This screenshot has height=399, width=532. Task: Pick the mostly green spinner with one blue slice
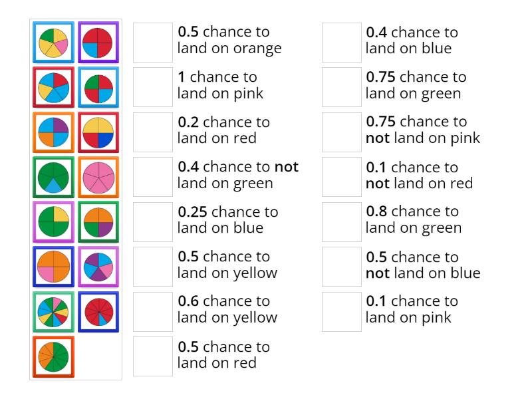[53, 178]
